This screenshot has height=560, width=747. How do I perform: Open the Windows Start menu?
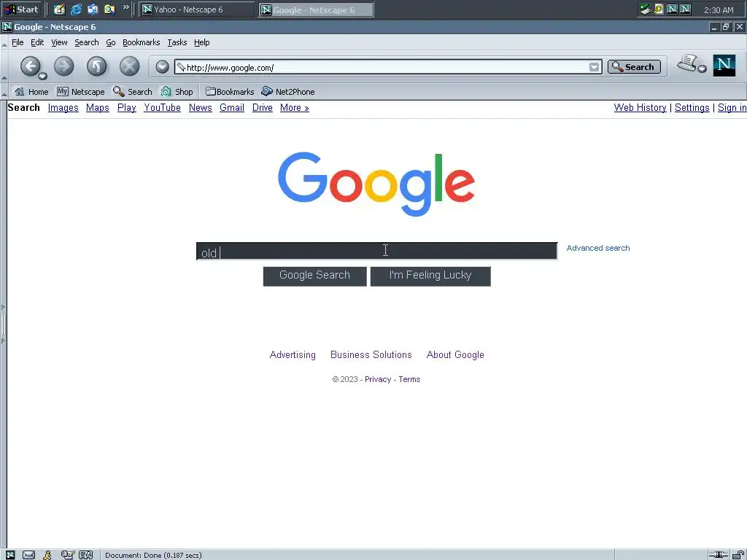pyautogui.click(x=21, y=9)
